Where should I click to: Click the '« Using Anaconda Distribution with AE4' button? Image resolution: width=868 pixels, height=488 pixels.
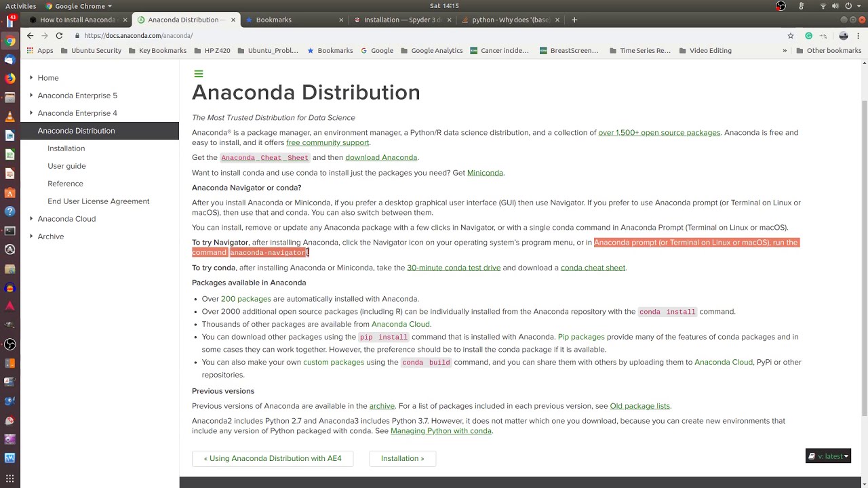coord(273,459)
